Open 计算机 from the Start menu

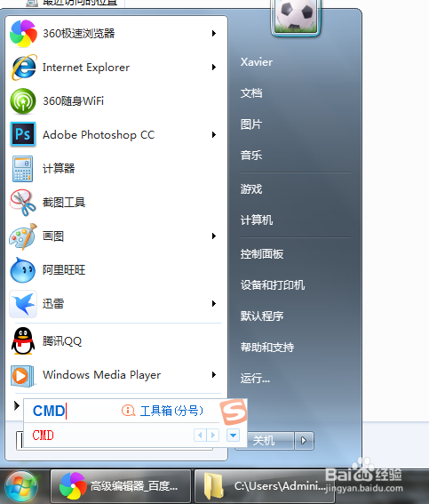coord(257,220)
